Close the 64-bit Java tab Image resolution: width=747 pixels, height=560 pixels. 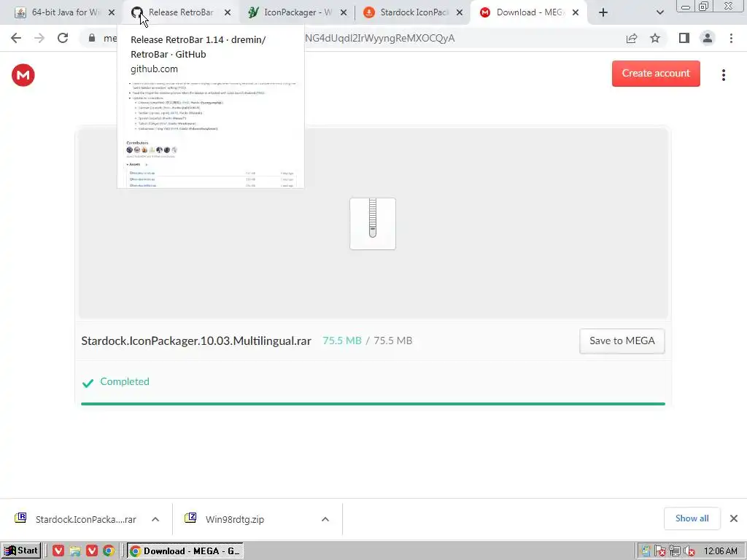pyautogui.click(x=112, y=12)
